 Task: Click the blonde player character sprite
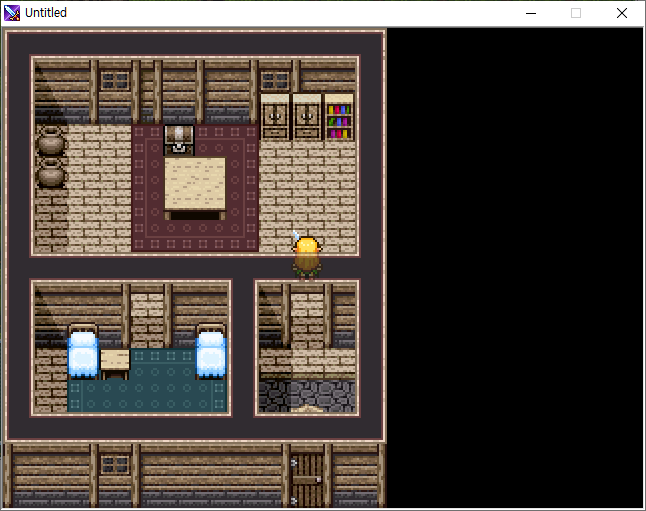click(307, 256)
